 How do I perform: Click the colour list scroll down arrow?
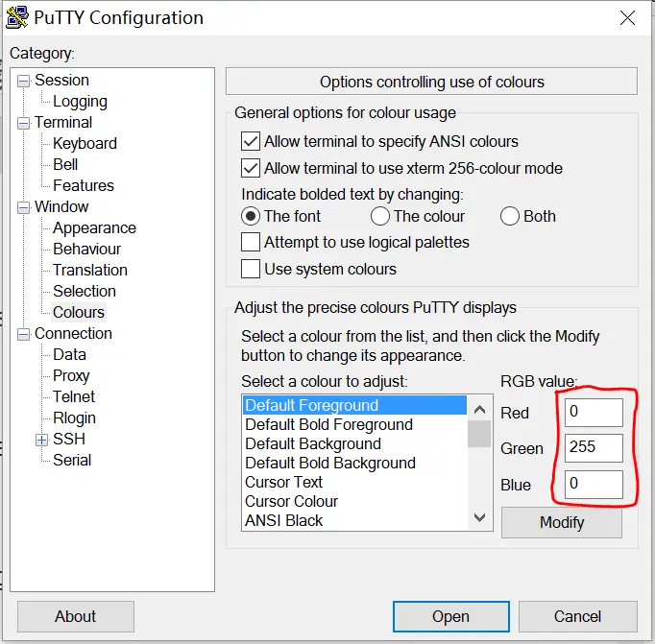point(479,517)
